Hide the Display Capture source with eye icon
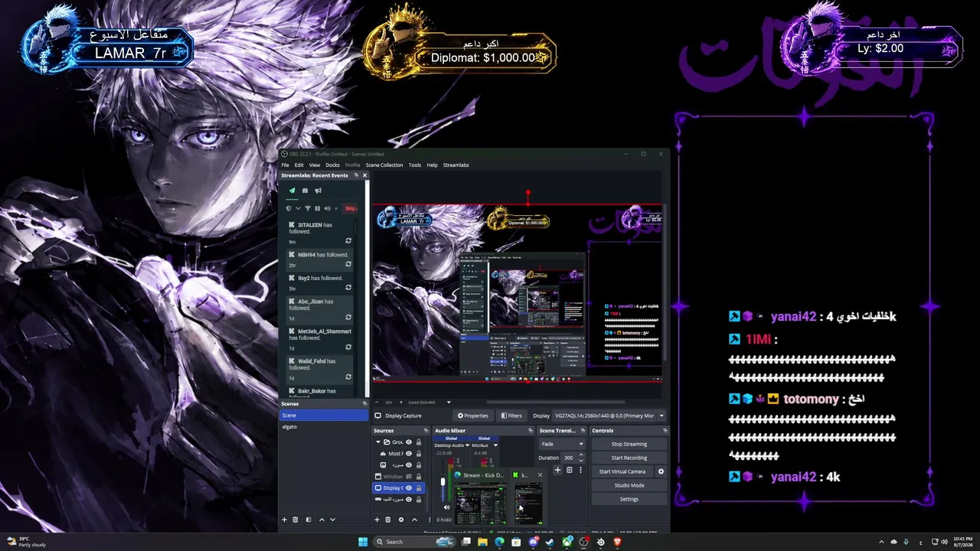Image resolution: width=980 pixels, height=551 pixels. click(x=409, y=487)
